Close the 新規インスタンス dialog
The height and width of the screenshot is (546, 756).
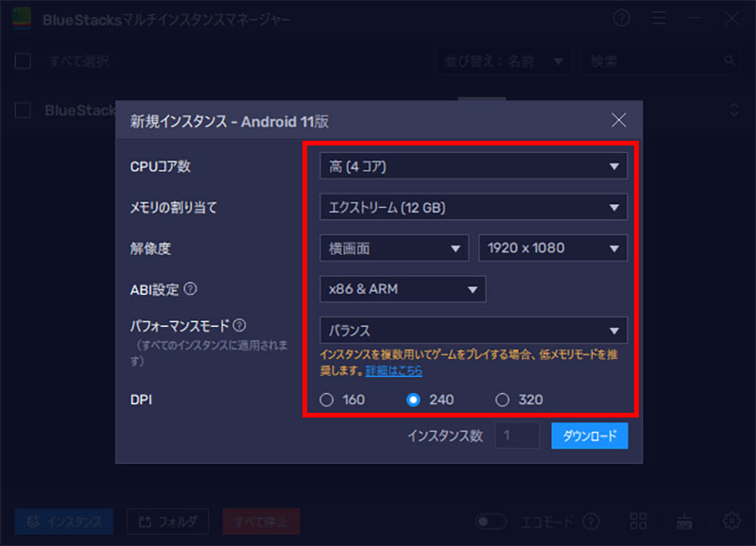[619, 120]
